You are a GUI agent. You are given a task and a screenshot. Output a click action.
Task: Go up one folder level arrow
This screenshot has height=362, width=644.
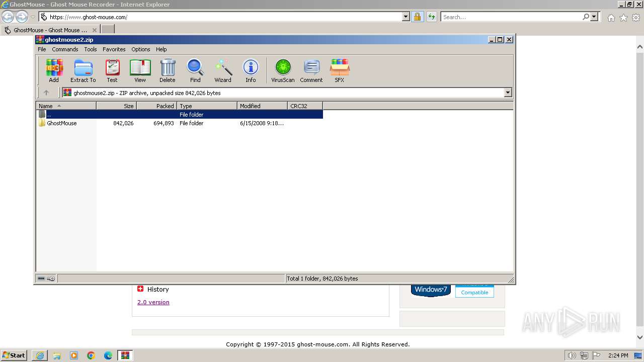(x=46, y=93)
